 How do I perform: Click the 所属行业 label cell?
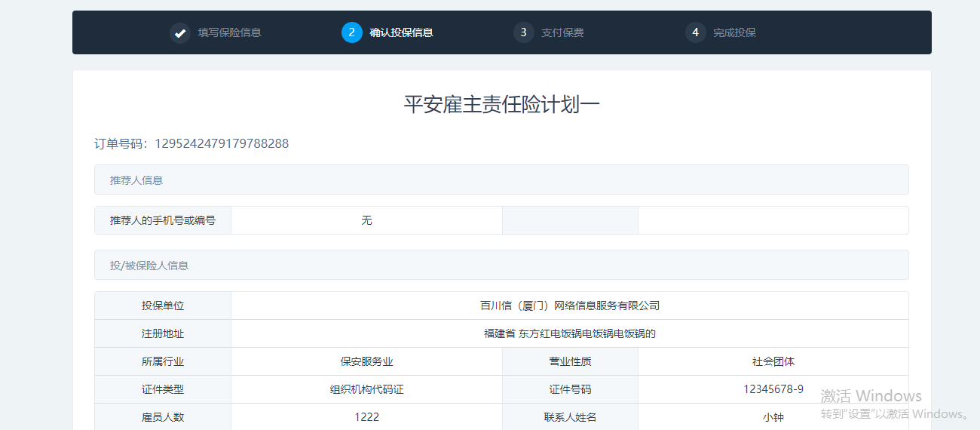coord(163,361)
